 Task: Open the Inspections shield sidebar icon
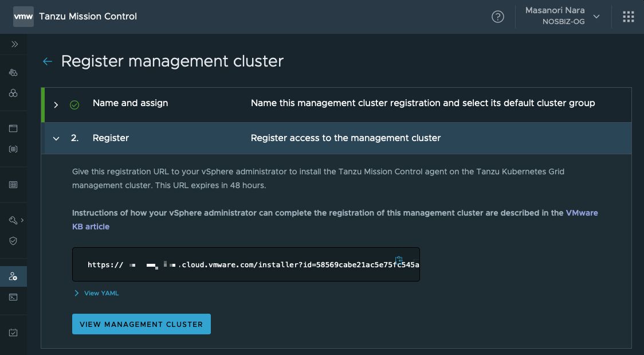tap(13, 241)
